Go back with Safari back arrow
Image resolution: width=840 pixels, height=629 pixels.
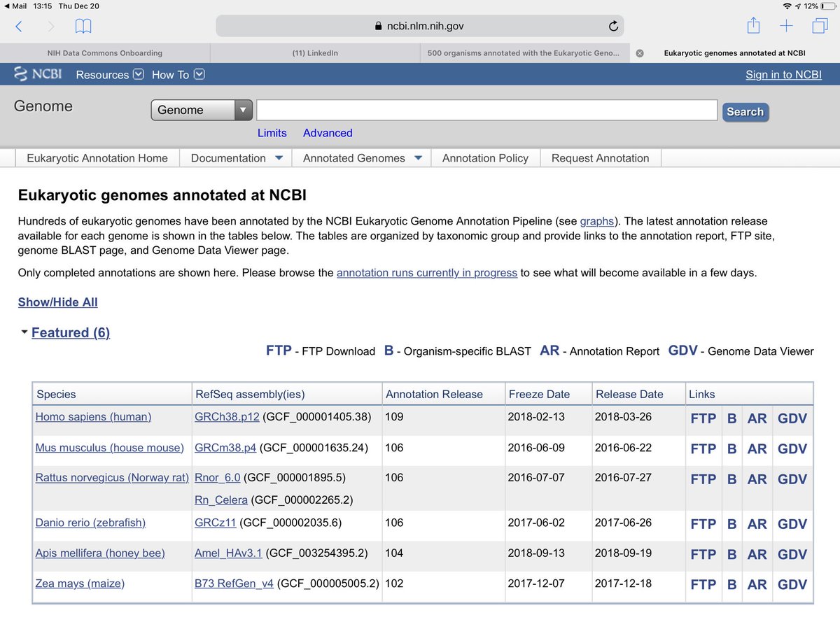coord(18,27)
